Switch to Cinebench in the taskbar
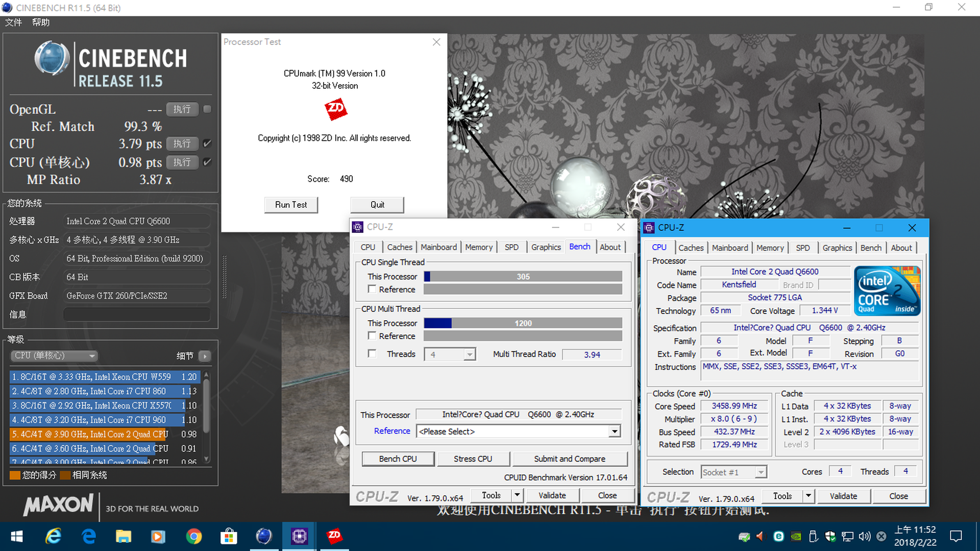The image size is (980, 551). (x=264, y=536)
